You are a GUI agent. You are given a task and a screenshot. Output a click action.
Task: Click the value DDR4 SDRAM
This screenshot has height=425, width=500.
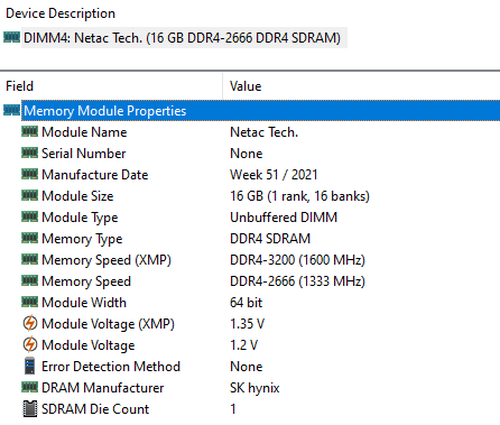(270, 239)
